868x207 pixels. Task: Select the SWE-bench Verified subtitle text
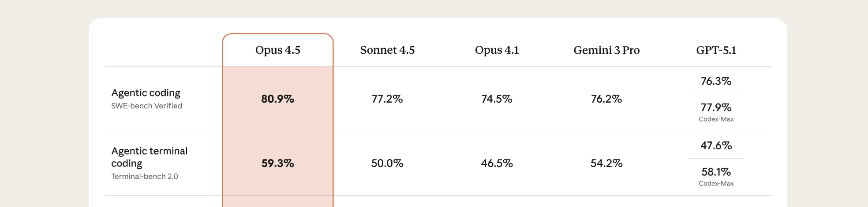click(x=146, y=106)
